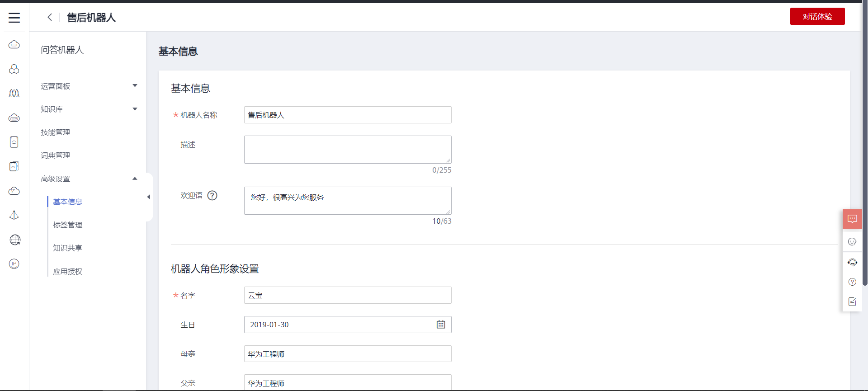The width and height of the screenshot is (868, 391).
Task: Click the cloud-with-server-bar icon below the wave icon
Action: coord(14,118)
